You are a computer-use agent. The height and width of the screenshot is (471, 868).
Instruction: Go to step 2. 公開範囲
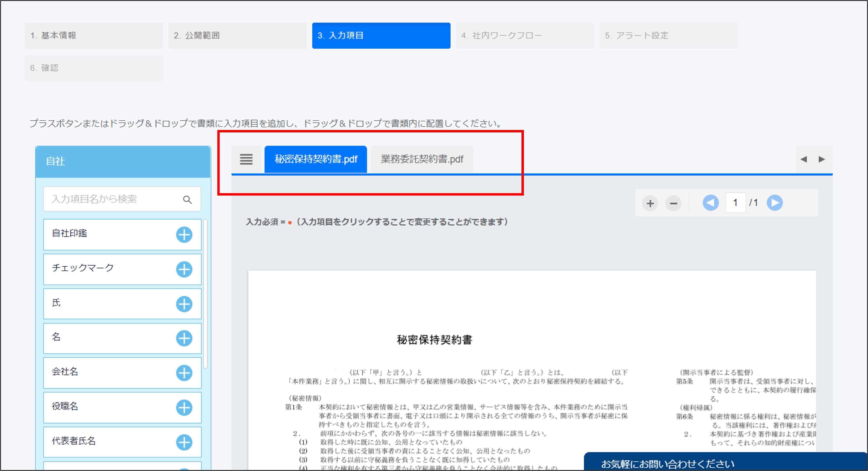pyautogui.click(x=237, y=35)
